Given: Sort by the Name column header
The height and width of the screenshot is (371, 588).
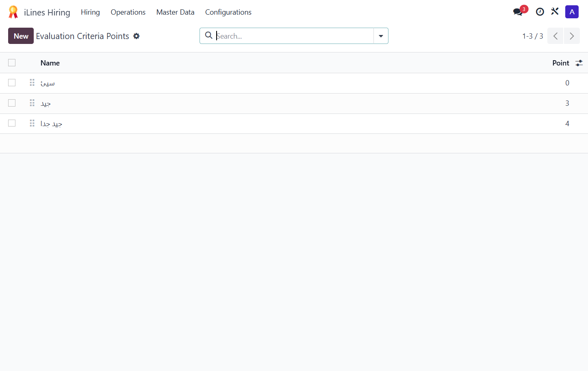Looking at the screenshot, I should (x=50, y=63).
